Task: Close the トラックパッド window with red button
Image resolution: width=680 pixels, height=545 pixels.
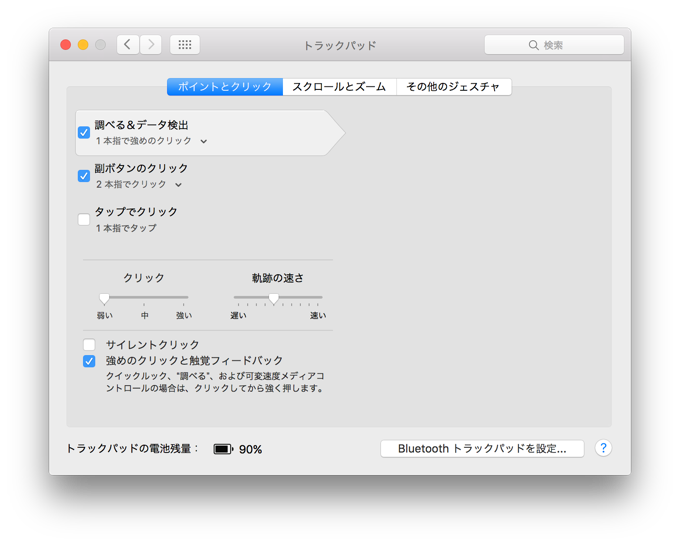Action: 65,45
